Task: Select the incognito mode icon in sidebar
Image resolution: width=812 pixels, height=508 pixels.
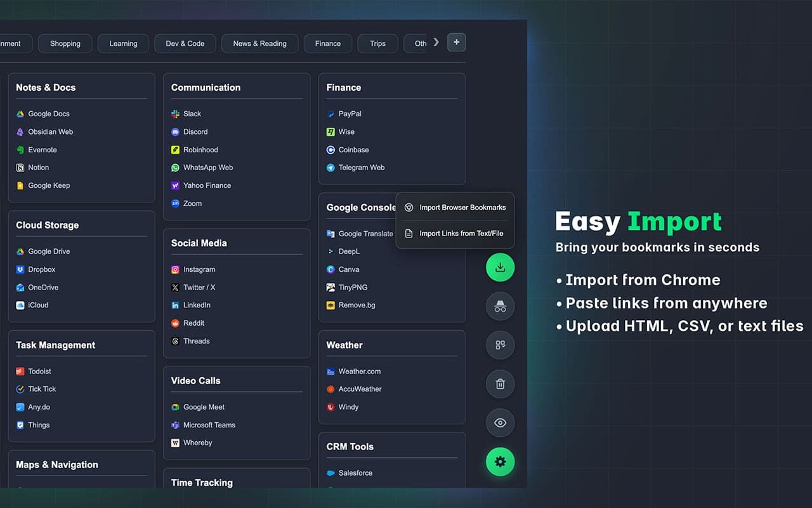Action: point(500,306)
